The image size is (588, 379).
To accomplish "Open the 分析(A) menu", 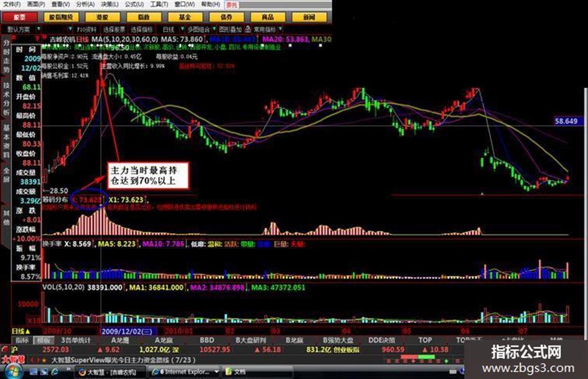I will pos(85,4).
